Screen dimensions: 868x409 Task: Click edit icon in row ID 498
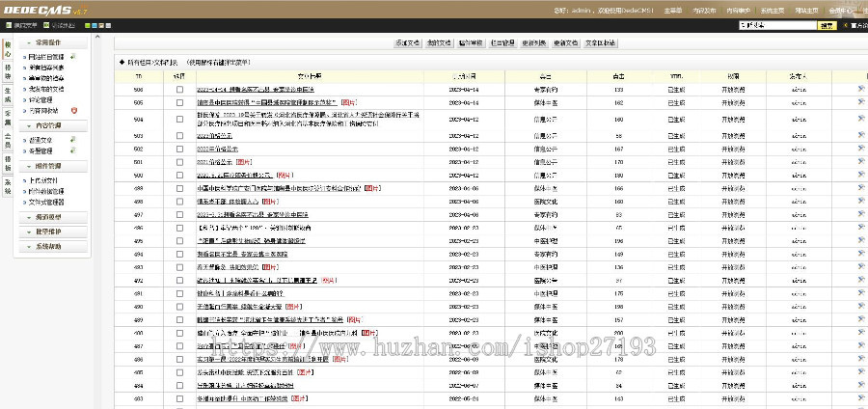coord(861,202)
